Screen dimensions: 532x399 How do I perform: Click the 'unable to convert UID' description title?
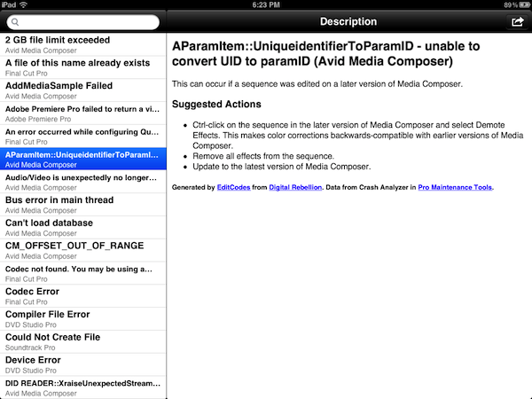(x=325, y=53)
